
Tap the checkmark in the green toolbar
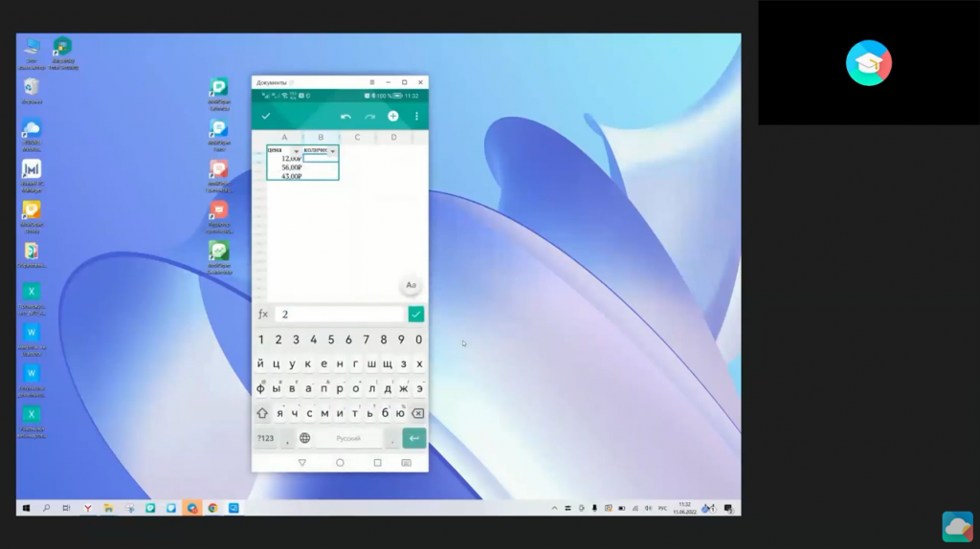point(266,116)
